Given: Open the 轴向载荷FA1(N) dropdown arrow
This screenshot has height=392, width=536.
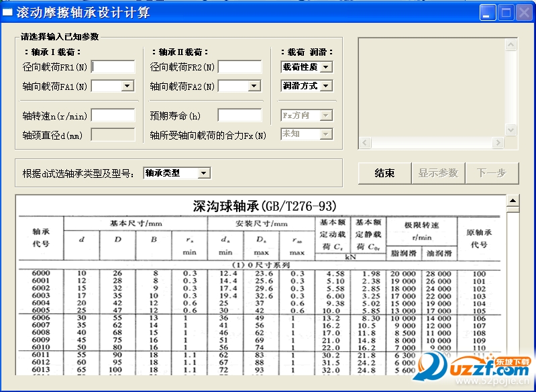Looking at the screenshot, I should coord(127,85).
